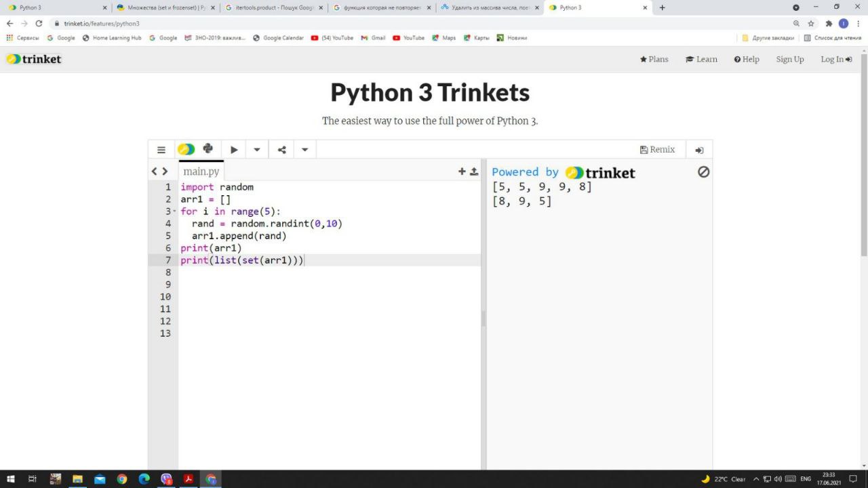
Task: Run the code with the play button
Action: [234, 150]
